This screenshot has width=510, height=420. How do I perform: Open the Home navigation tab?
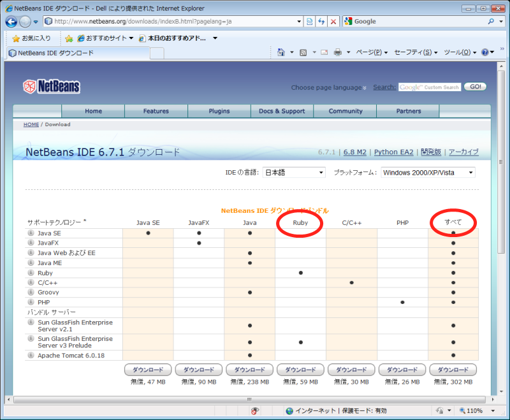[x=93, y=111]
